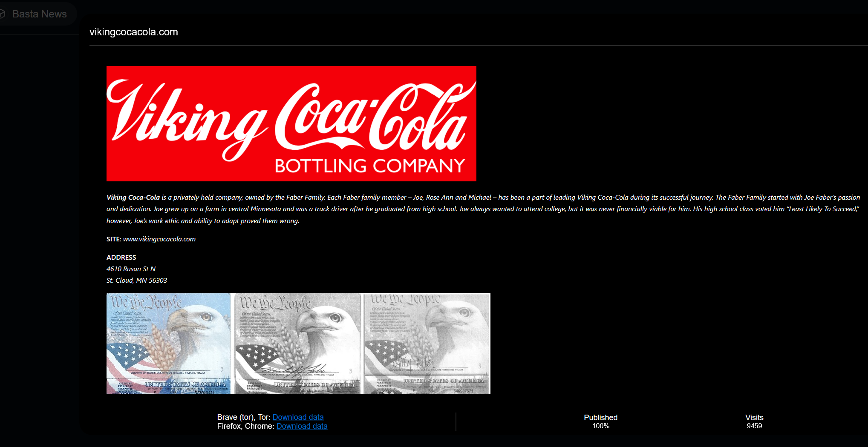The width and height of the screenshot is (868, 447).
Task: Open the Basta News site title
Action: point(39,14)
